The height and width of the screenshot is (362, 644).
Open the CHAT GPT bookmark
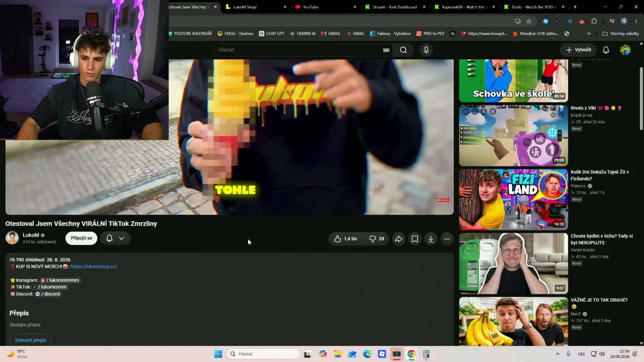[x=272, y=34]
